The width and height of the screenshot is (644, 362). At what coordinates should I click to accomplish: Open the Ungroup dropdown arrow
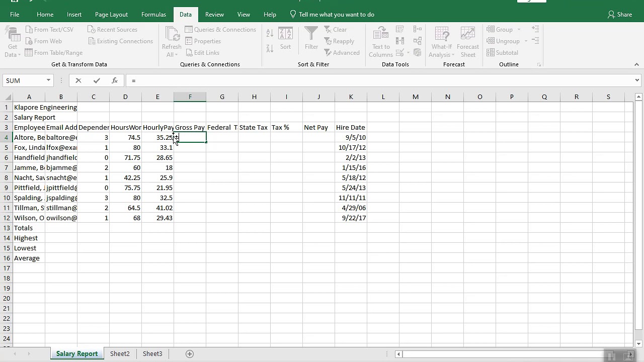tap(526, 41)
